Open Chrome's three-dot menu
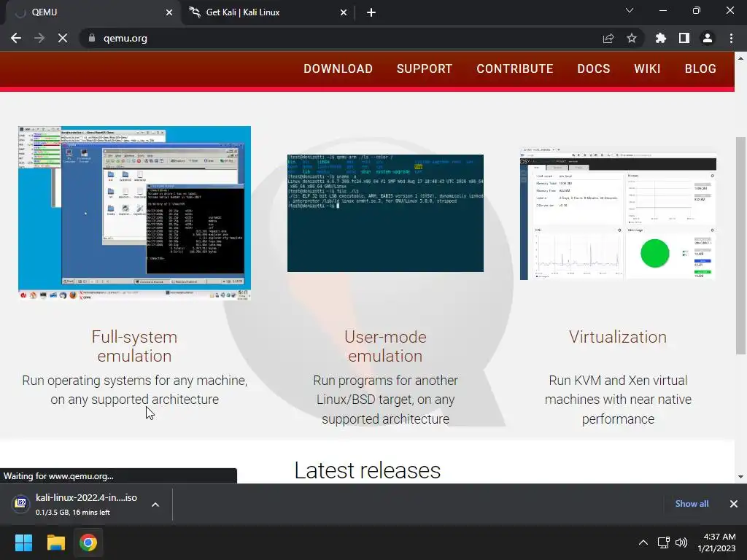Image resolution: width=747 pixels, height=560 pixels. click(x=731, y=38)
